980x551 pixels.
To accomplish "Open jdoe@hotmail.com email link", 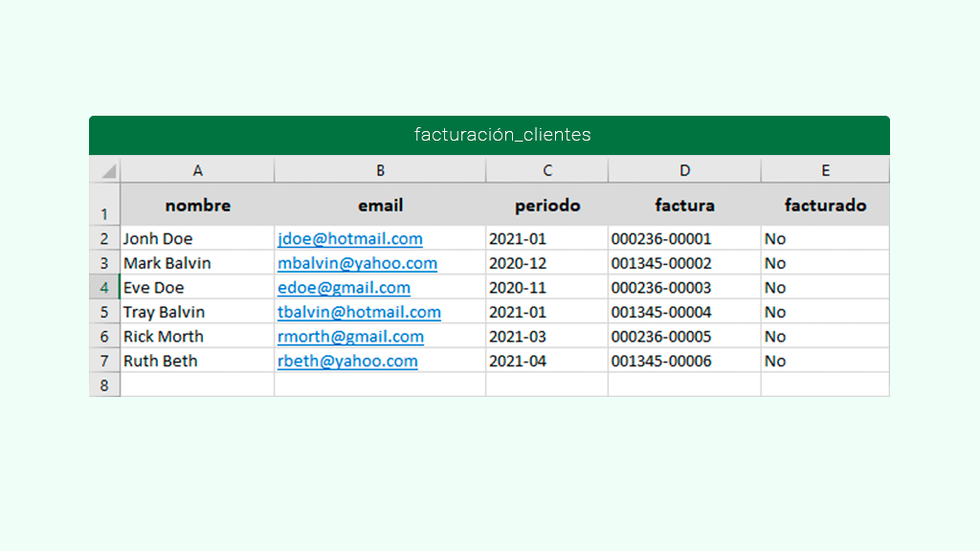I will (x=350, y=238).
